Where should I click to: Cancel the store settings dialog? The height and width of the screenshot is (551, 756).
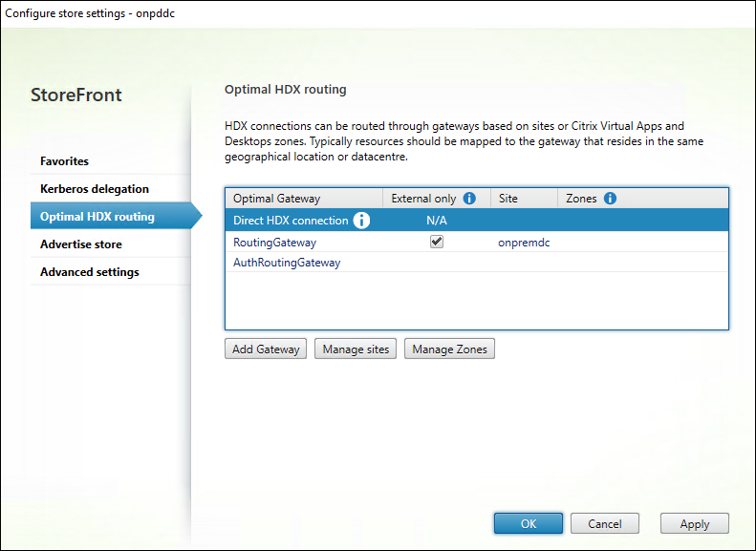pos(605,523)
